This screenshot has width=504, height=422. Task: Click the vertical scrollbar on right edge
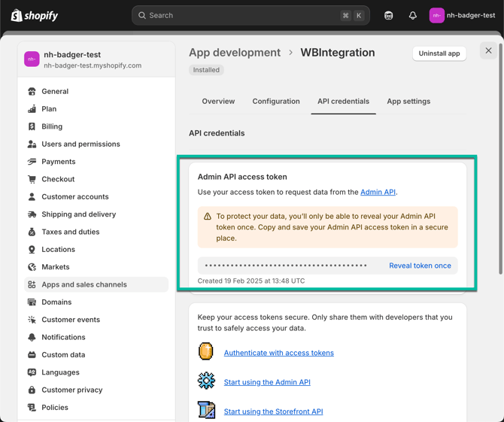500,158
